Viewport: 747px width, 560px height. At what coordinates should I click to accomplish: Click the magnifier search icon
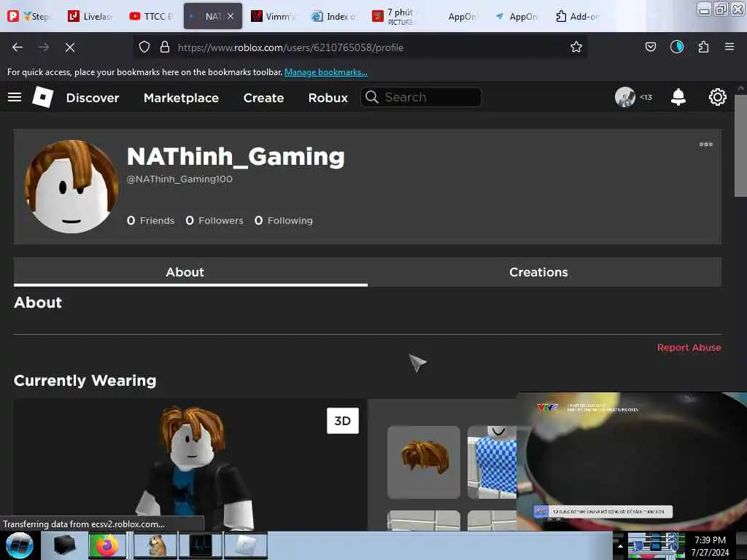(x=371, y=97)
